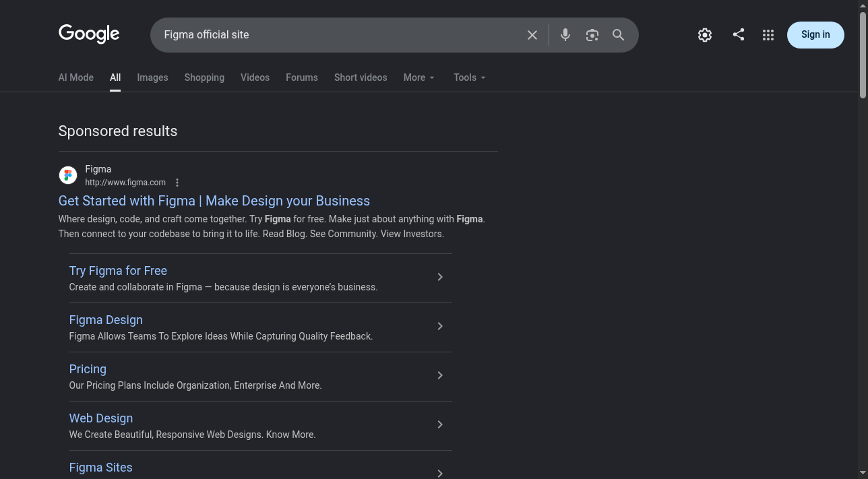This screenshot has height=479, width=868.
Task: Click the Figma advertiser name above URL
Action: pyautogui.click(x=98, y=169)
